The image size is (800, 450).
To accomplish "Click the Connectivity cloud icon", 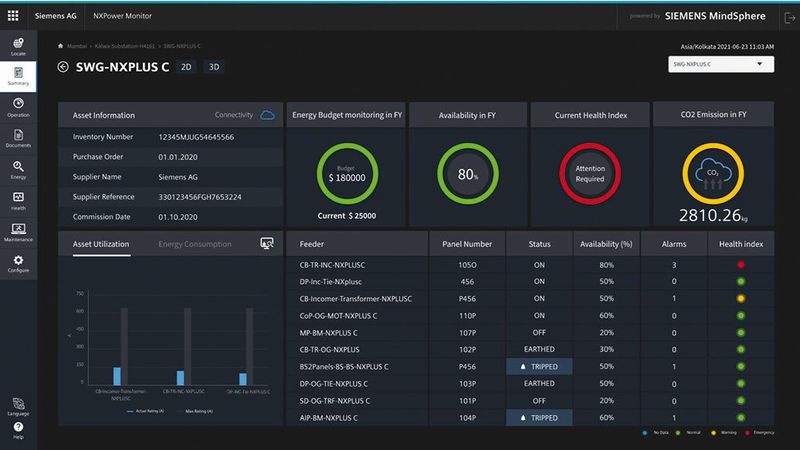I will [x=267, y=115].
